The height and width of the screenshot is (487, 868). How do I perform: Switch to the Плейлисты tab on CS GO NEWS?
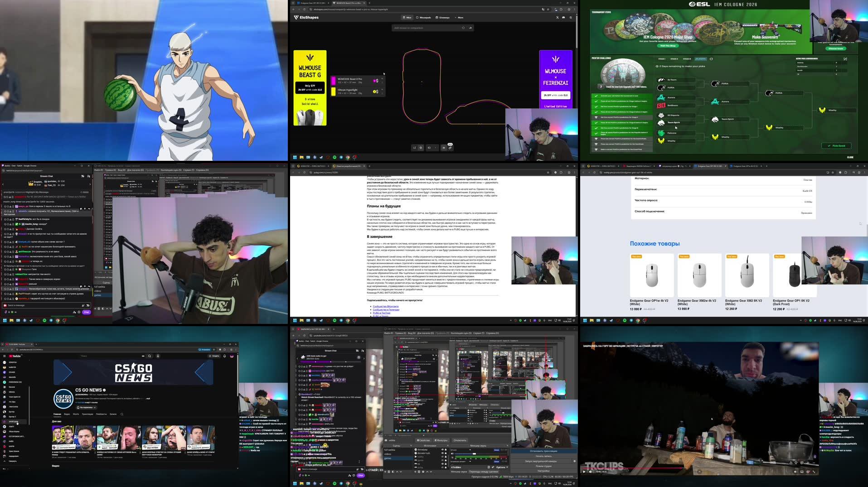pyautogui.click(x=102, y=414)
